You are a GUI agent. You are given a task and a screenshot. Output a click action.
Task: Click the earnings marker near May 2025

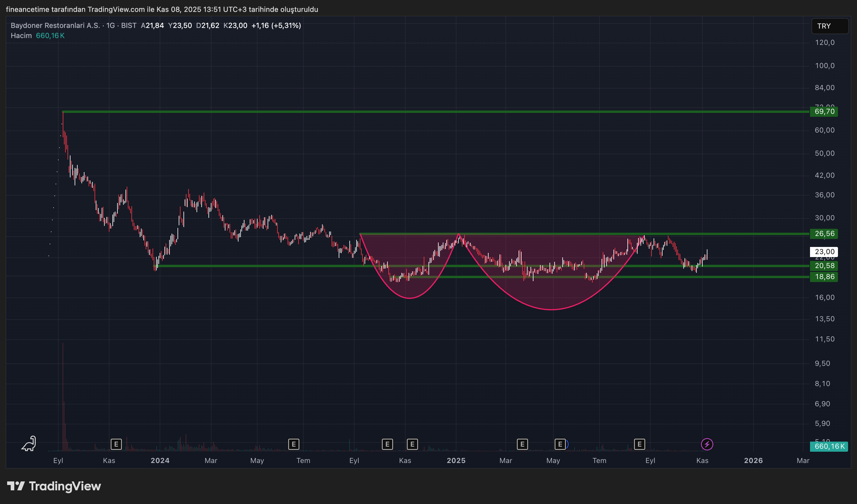[x=560, y=444]
